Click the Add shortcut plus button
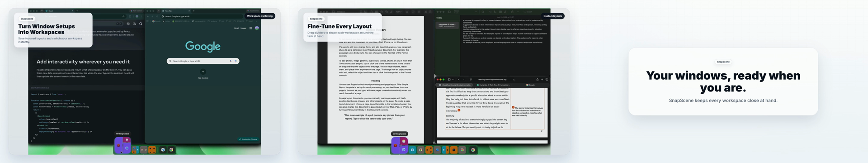Viewport: 868px width, 163px height. point(203,72)
